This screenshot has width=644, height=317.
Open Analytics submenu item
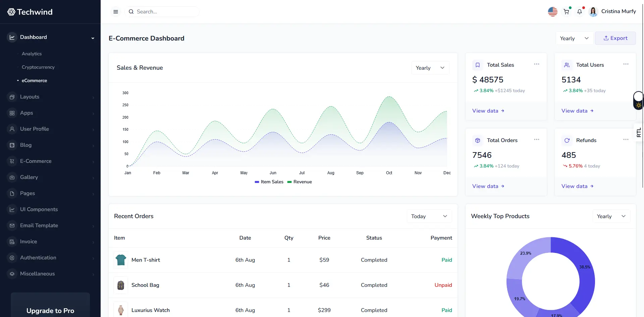(x=32, y=54)
